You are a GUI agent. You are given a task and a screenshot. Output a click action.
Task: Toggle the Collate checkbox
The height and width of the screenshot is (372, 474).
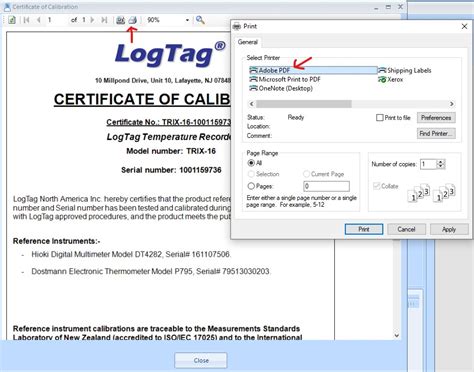point(376,186)
